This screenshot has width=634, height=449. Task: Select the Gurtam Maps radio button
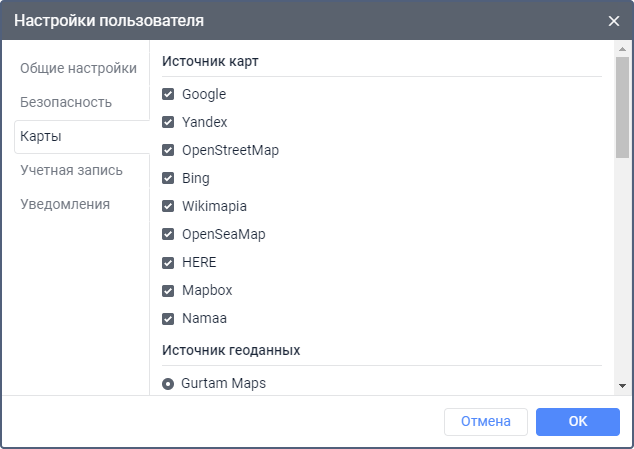point(168,383)
